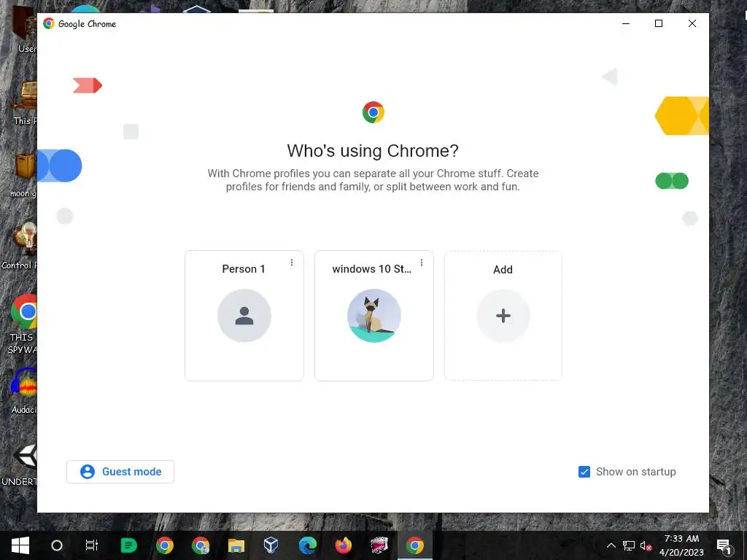Click the Add profile label
Viewport: 747px width, 560px height.
[503, 270]
